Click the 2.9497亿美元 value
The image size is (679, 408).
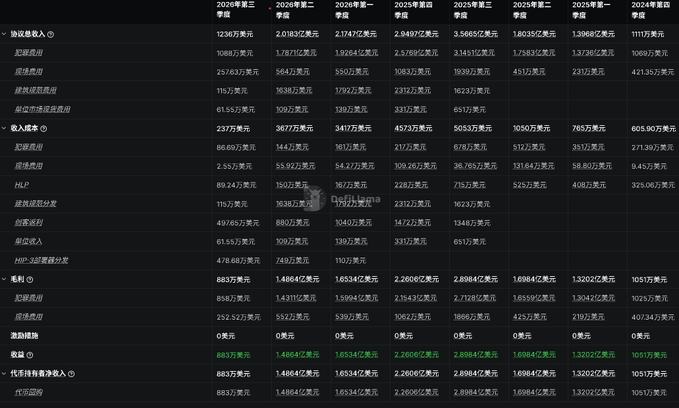coord(416,34)
